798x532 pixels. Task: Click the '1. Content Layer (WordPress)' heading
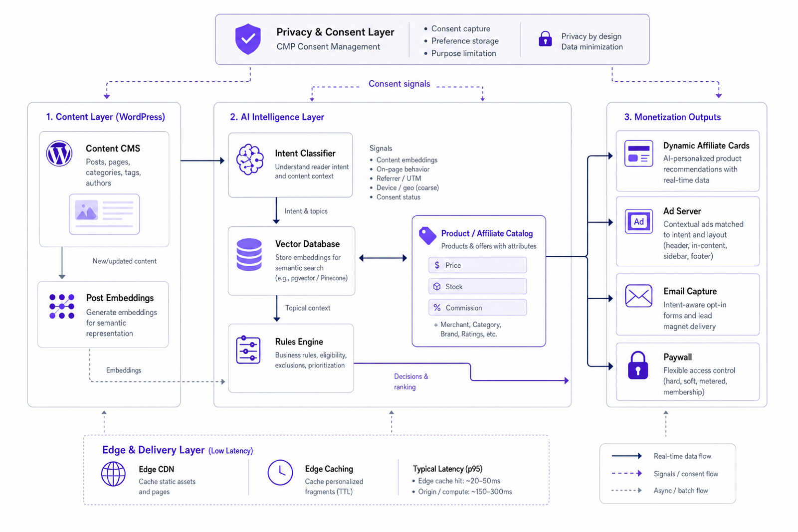(x=105, y=117)
